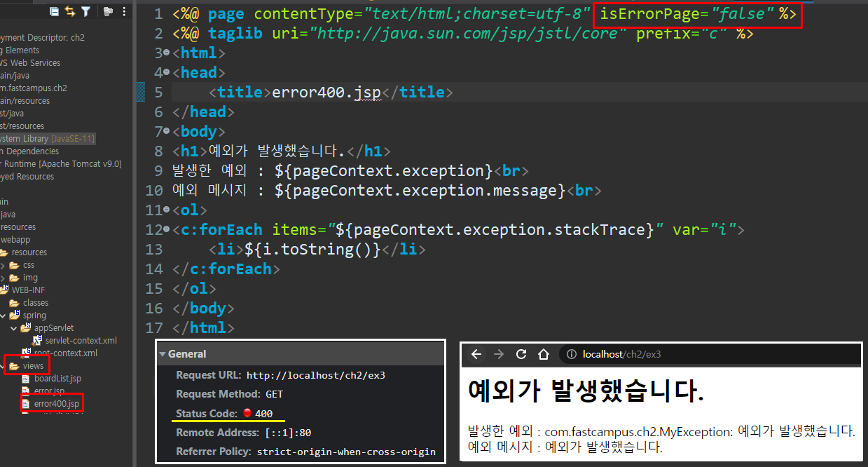Select root-context.xml in the tree

point(66,353)
